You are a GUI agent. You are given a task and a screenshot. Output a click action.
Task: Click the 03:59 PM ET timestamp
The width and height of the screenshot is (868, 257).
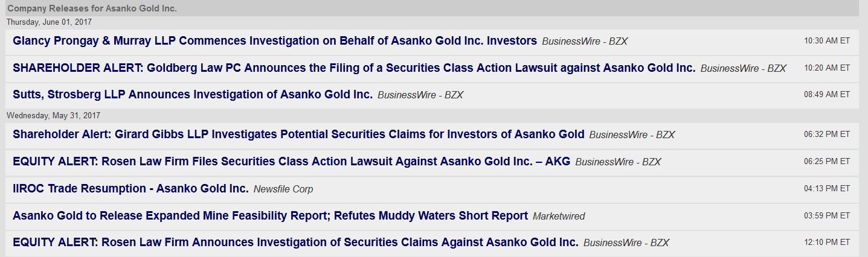826,215
